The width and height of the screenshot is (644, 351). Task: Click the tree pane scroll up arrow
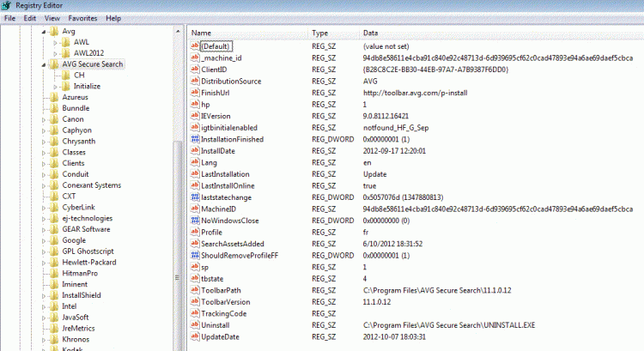178,31
